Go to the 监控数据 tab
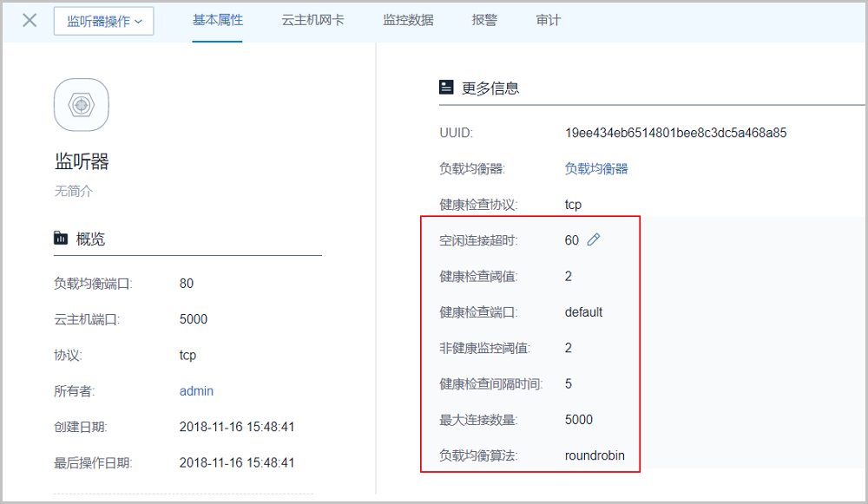 click(x=408, y=20)
